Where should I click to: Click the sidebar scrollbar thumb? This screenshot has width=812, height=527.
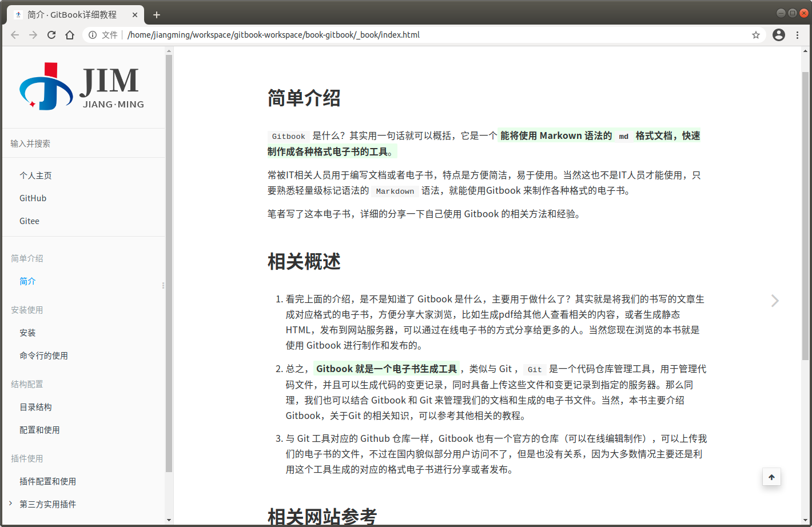coord(169,263)
